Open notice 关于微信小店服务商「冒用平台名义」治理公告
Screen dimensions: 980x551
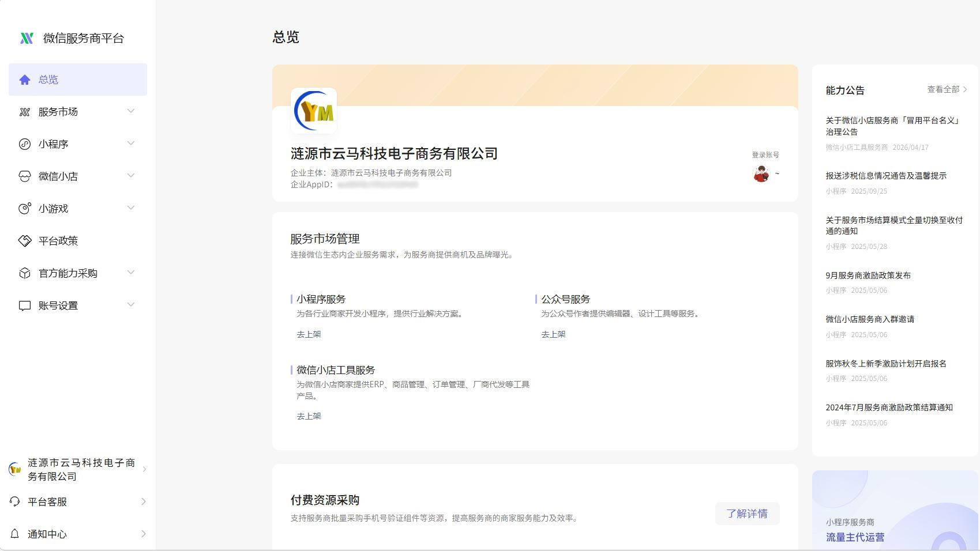coord(893,126)
